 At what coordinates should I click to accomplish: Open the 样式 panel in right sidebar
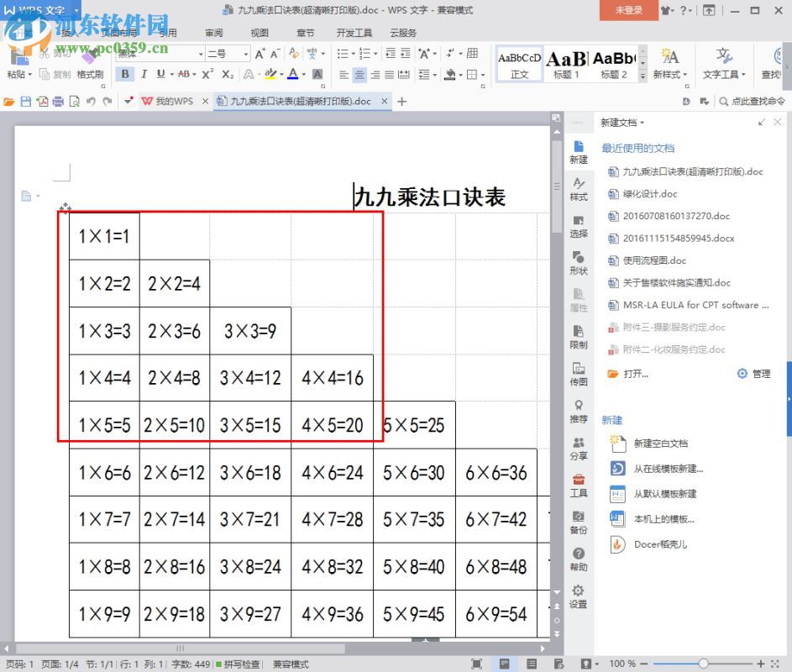click(578, 191)
